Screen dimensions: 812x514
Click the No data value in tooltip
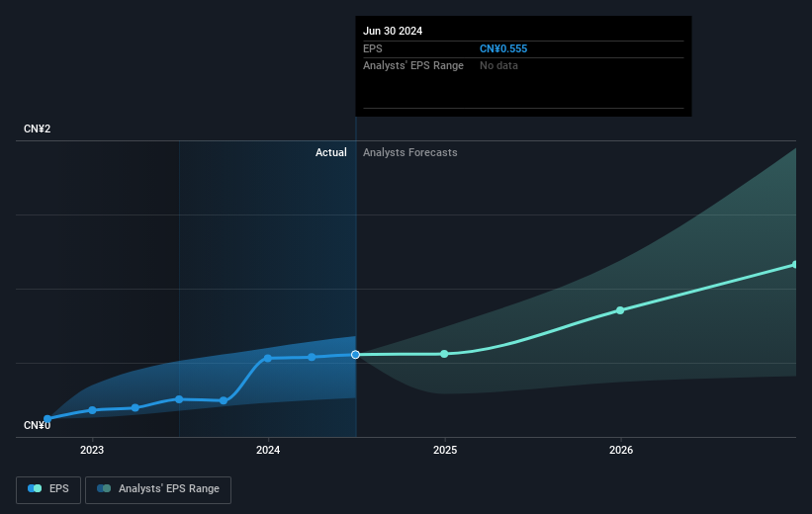coord(498,66)
